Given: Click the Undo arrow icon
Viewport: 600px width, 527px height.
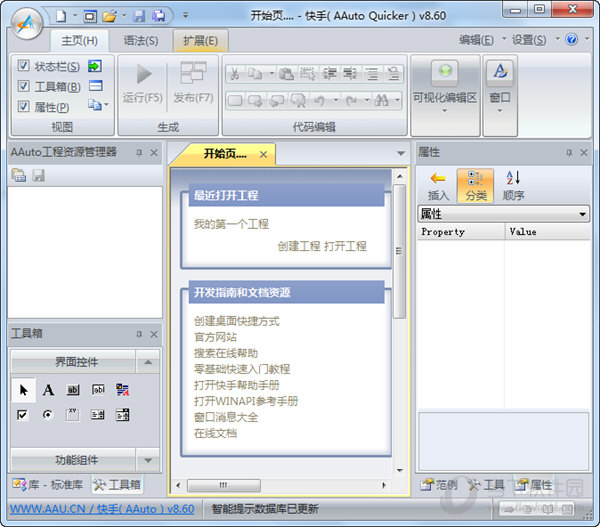Looking at the screenshot, I should pyautogui.click(x=319, y=101).
